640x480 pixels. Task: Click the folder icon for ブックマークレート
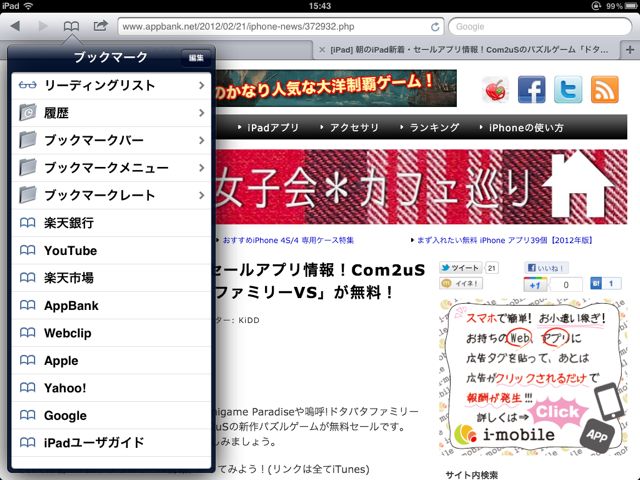(27, 195)
